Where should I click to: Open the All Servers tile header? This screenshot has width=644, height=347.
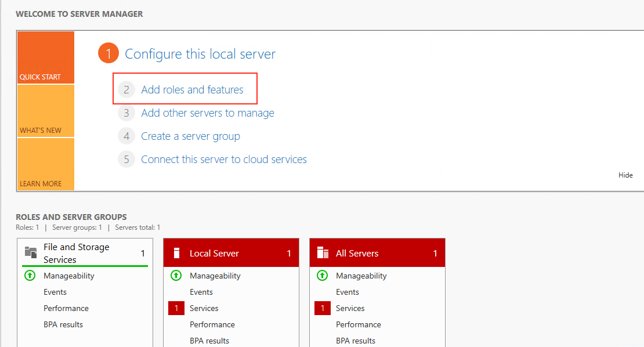[378, 253]
